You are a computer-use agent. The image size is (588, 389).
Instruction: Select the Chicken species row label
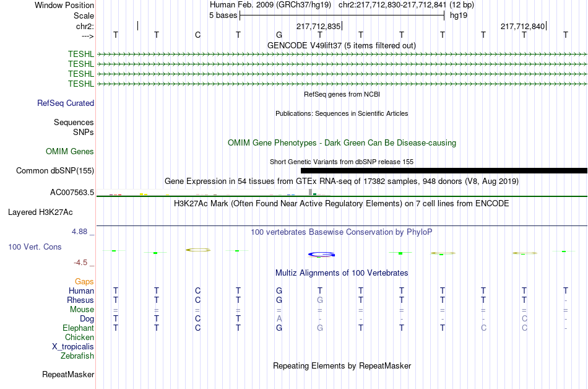(x=79, y=337)
